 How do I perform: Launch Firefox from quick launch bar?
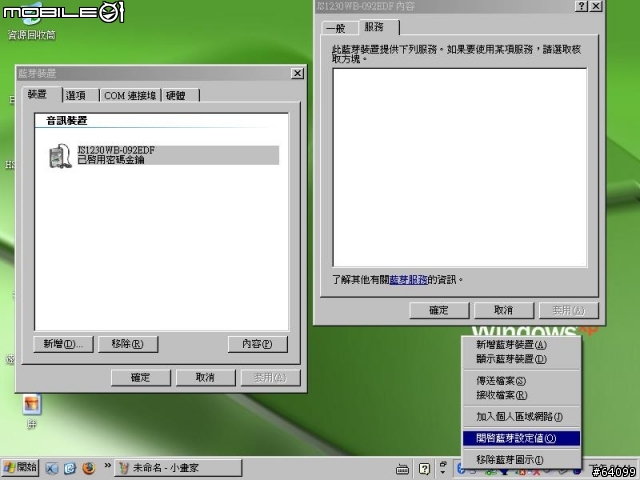click(88, 468)
